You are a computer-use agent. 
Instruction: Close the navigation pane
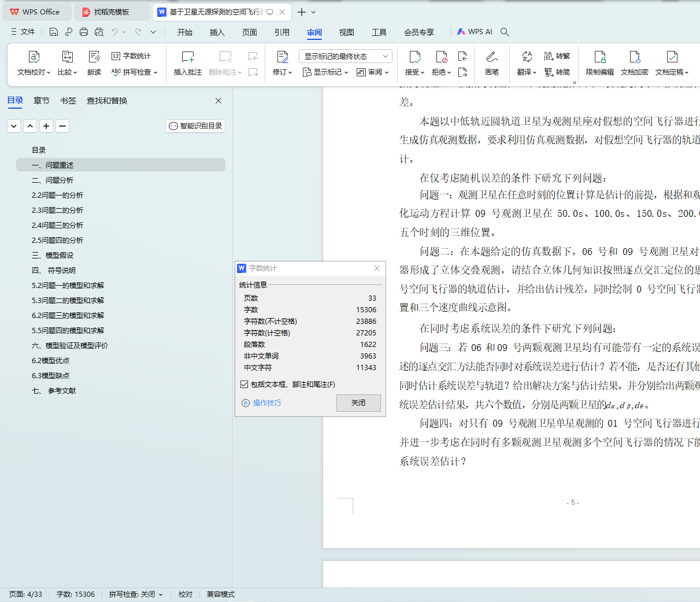pos(218,101)
